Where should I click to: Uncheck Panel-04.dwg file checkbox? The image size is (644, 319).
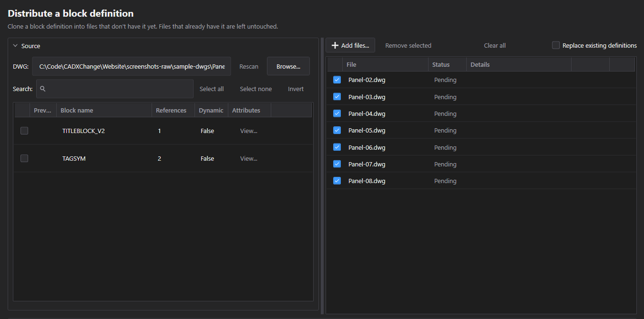pyautogui.click(x=337, y=113)
